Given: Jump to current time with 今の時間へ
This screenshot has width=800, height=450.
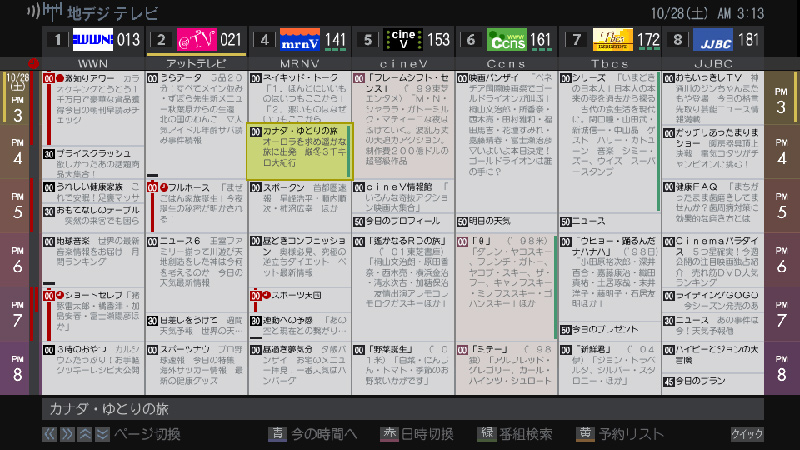Looking at the screenshot, I should [x=324, y=434].
